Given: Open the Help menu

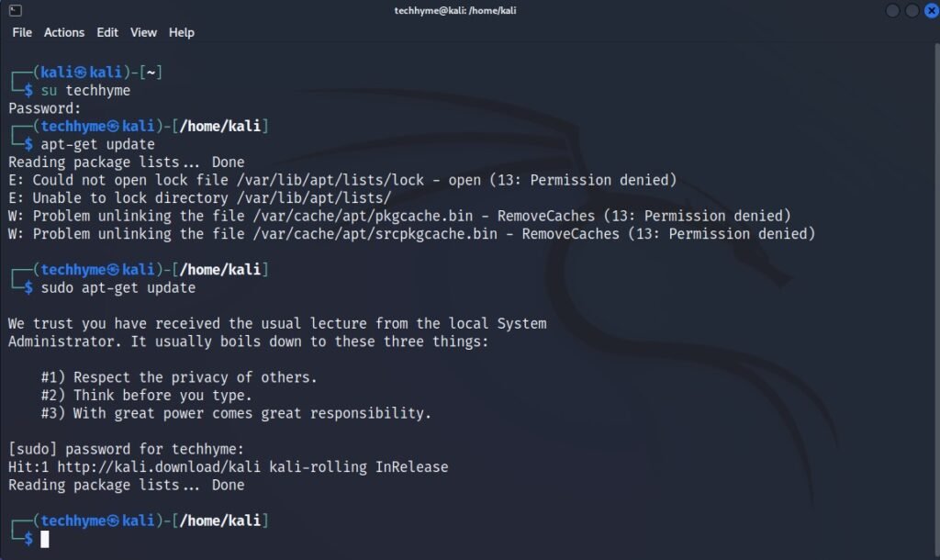Looking at the screenshot, I should click(181, 32).
